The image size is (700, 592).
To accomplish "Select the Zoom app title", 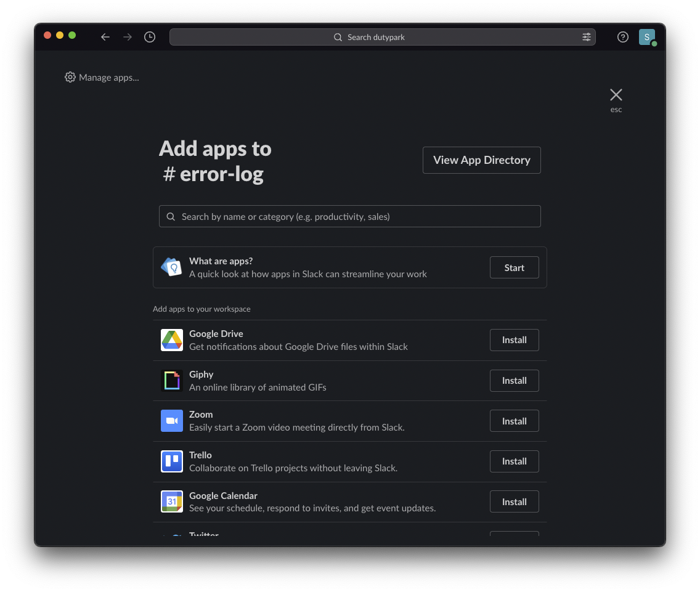I will (201, 415).
